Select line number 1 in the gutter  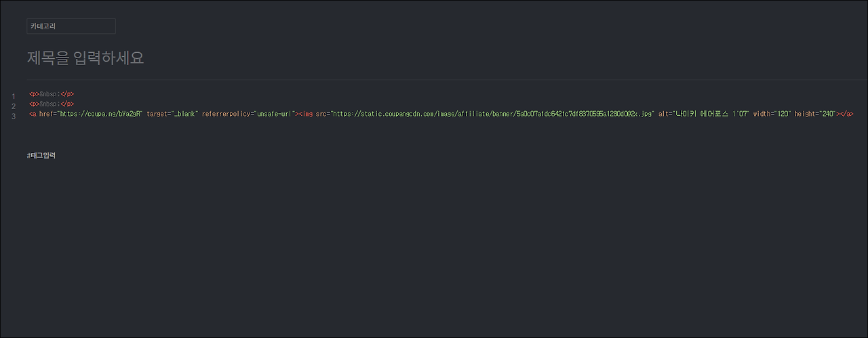pos(14,96)
